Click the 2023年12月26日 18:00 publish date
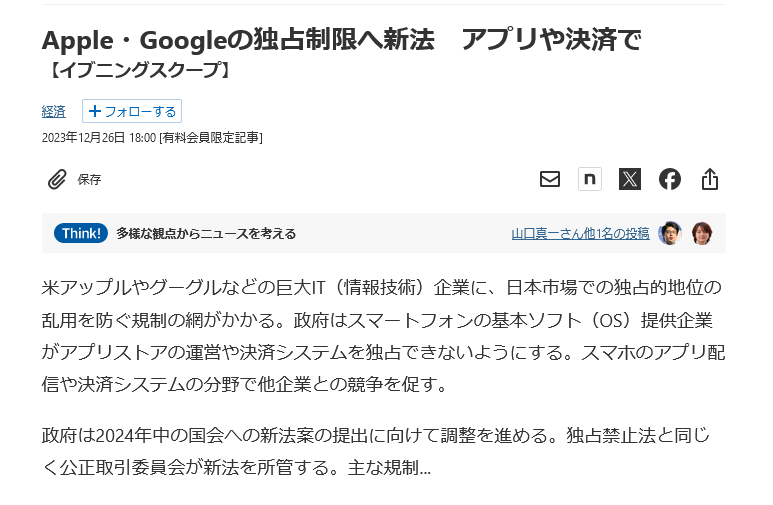This screenshot has width=773, height=505. 99,138
